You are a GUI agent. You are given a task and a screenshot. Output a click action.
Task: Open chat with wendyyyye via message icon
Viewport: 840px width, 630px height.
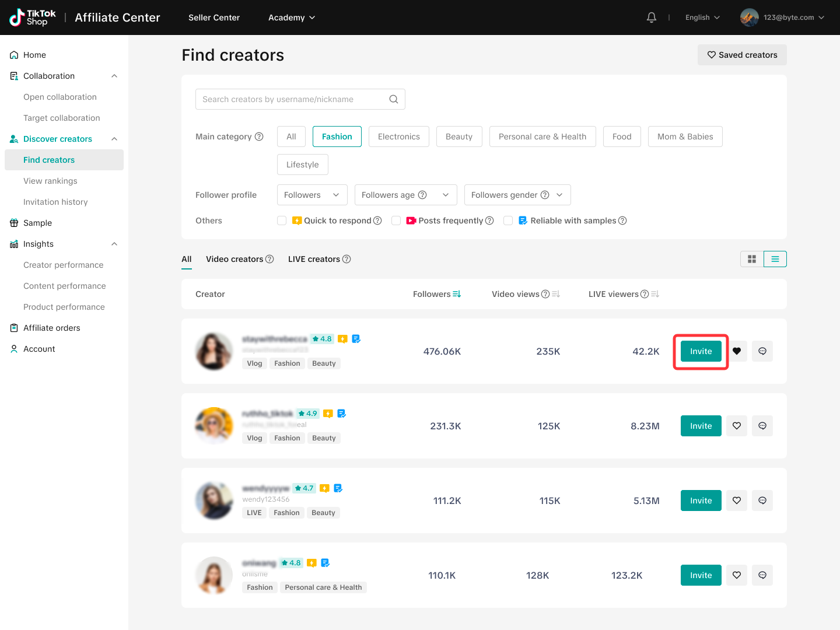tap(762, 500)
